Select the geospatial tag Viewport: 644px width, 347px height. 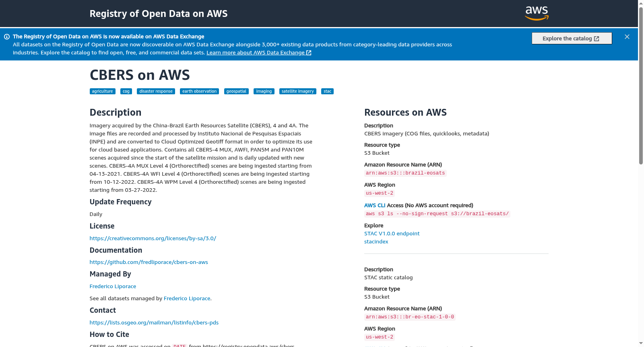236,91
